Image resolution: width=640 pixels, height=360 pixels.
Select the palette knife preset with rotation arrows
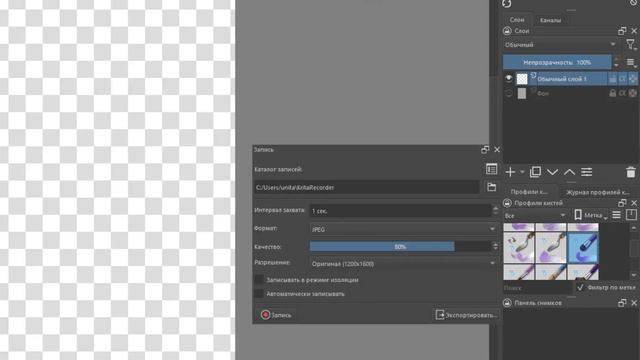[x=519, y=247]
